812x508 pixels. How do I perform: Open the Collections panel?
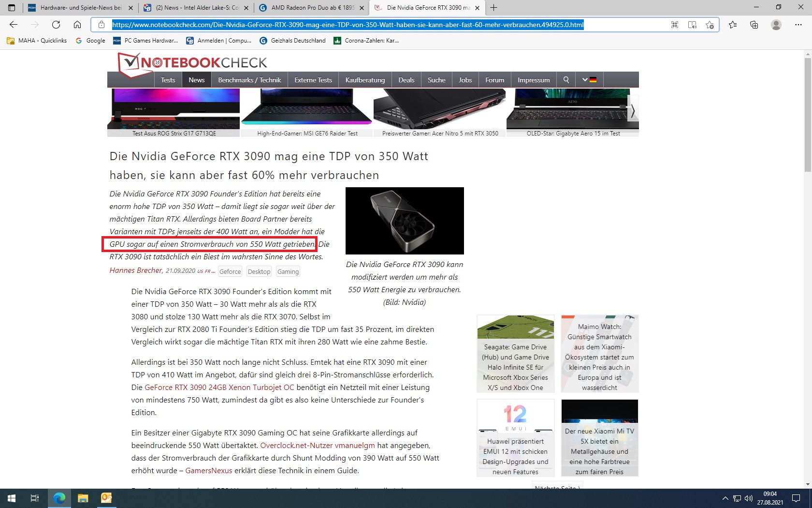754,25
